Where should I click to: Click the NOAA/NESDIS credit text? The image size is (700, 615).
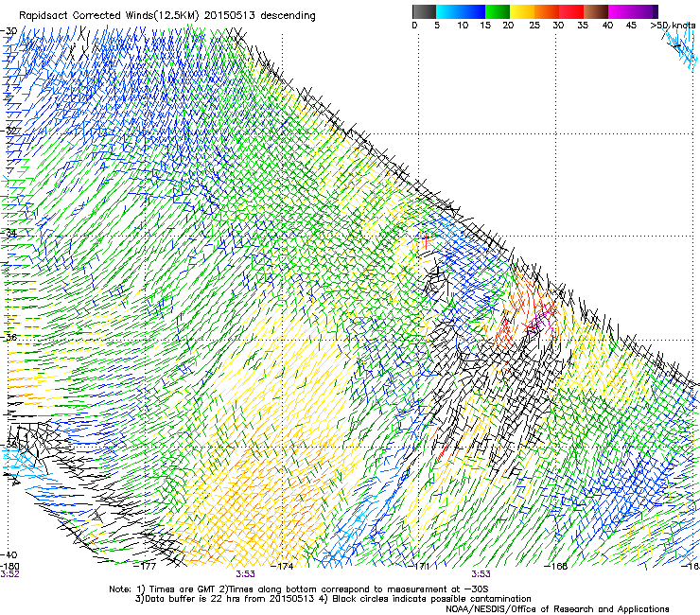point(557,609)
